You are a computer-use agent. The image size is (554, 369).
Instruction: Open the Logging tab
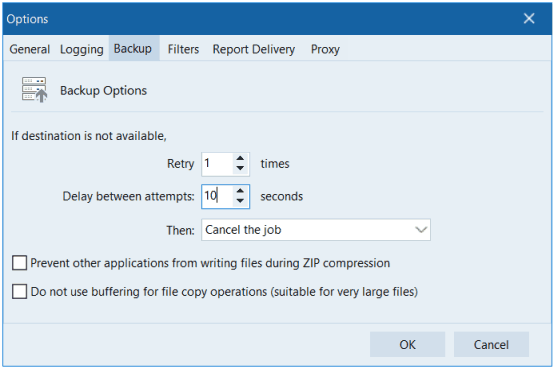(82, 49)
